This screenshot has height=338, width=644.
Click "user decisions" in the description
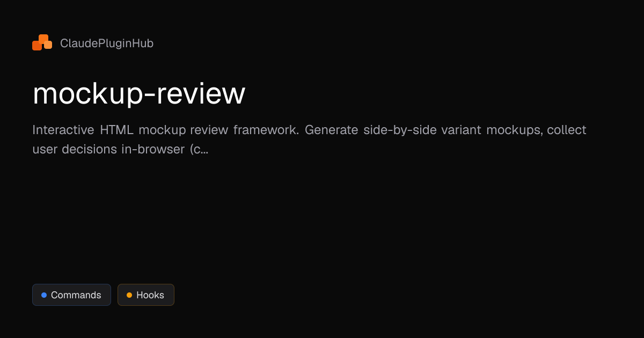[75, 150]
